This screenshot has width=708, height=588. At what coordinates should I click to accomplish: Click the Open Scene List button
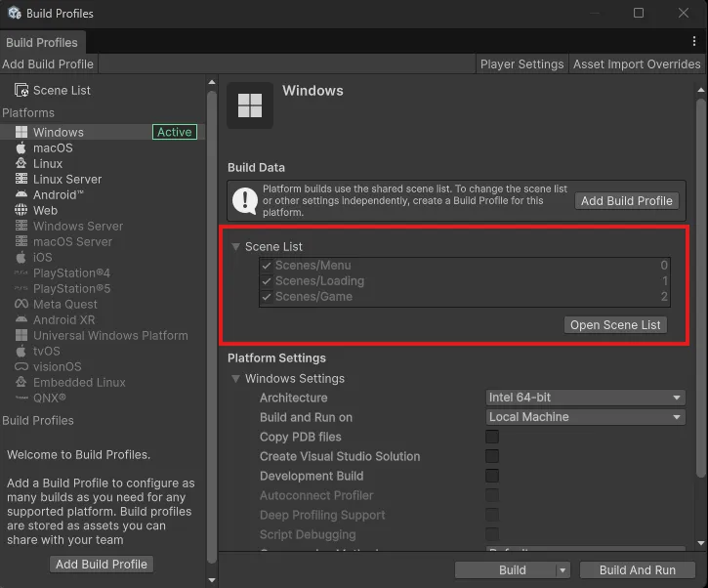615,325
